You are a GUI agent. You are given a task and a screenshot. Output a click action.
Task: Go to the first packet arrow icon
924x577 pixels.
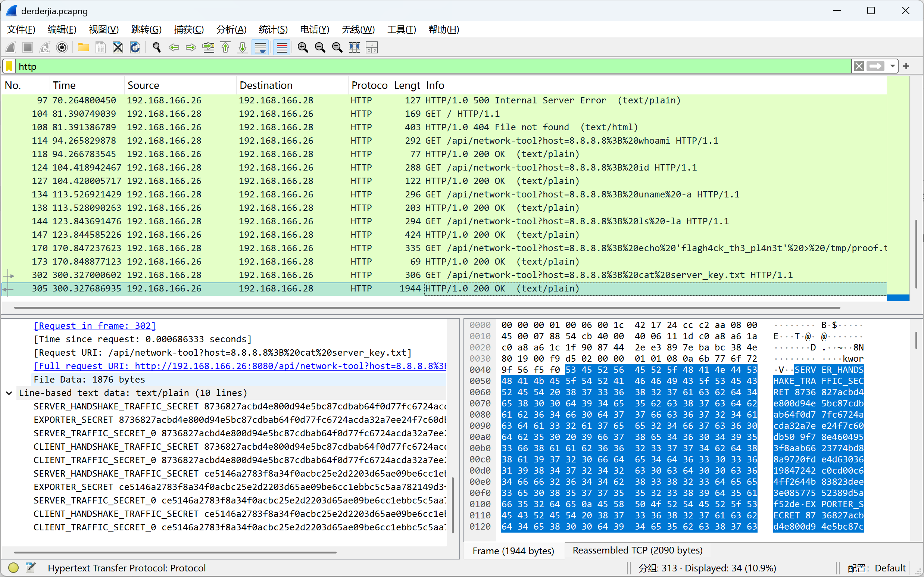point(225,47)
